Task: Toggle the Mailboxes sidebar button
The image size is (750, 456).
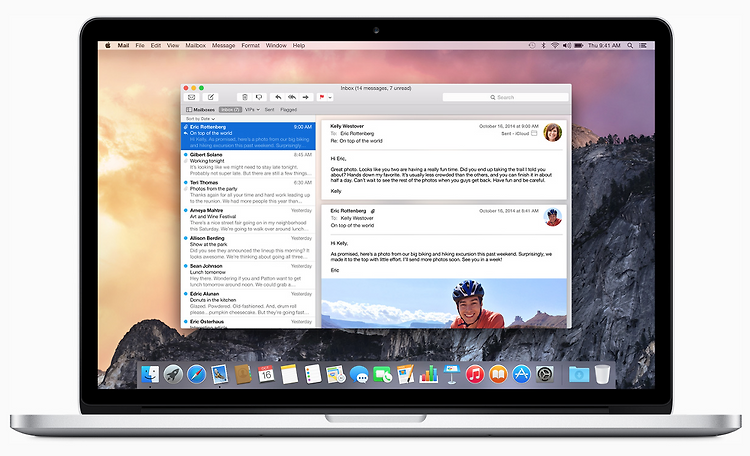Action: [x=200, y=110]
